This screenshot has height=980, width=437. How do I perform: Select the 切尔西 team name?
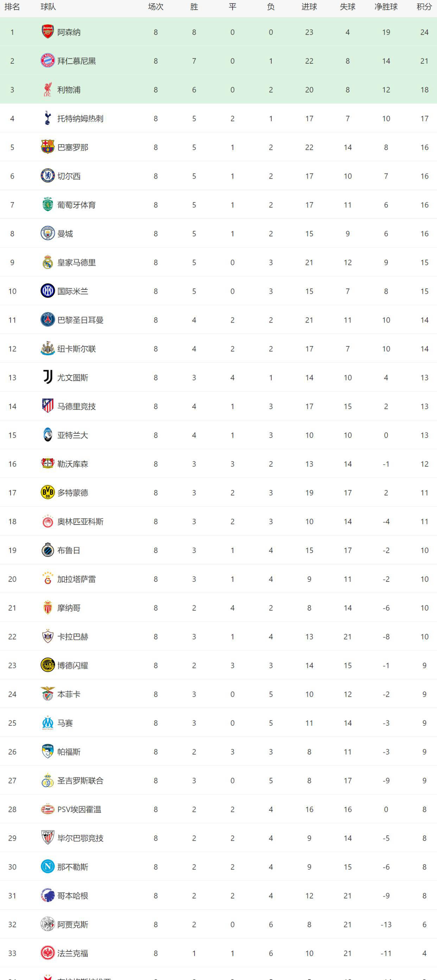(69, 176)
